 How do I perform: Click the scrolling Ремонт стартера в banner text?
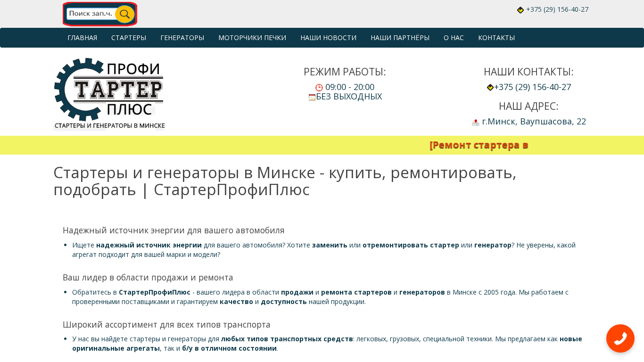[479, 145]
